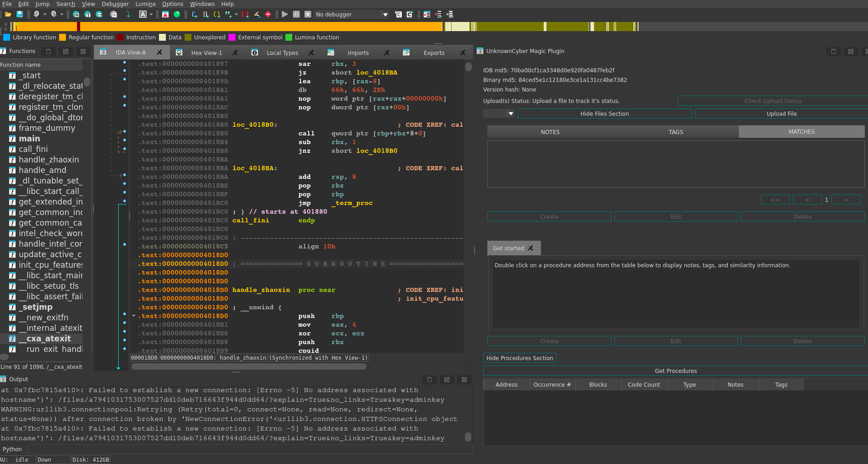868x464 pixels.
Task: Open the Lumina menu
Action: (x=145, y=4)
